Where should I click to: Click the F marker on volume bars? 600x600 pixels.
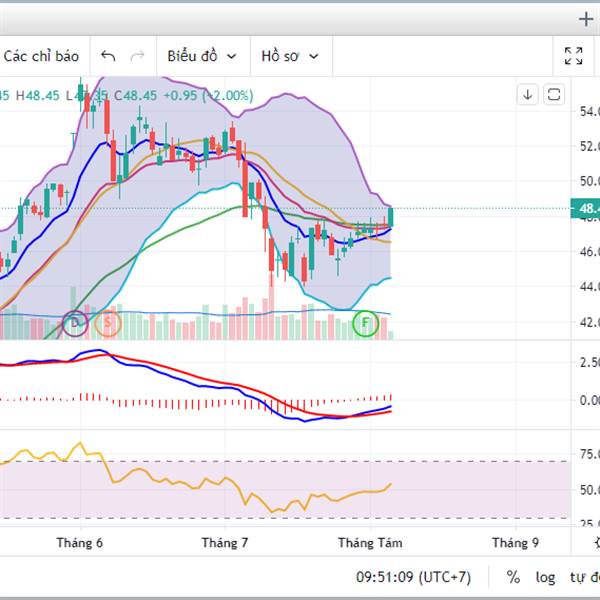(x=365, y=323)
